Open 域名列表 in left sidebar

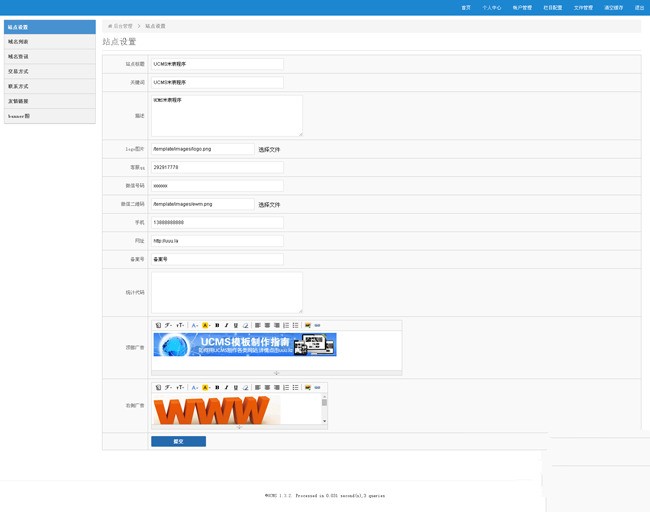point(50,42)
